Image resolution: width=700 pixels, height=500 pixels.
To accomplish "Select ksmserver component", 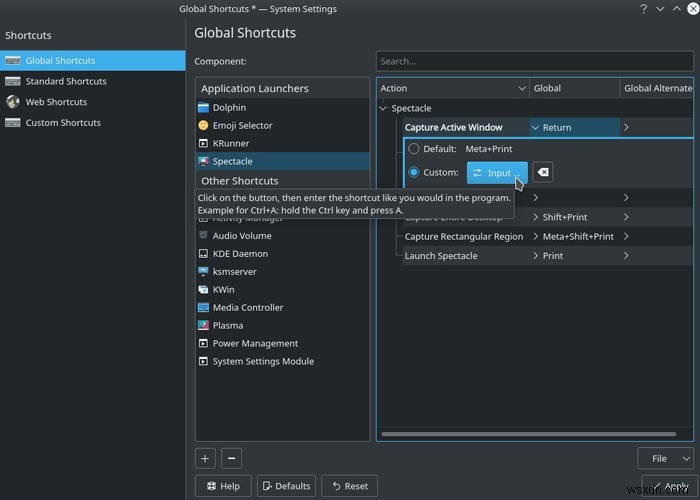I will (283, 271).
